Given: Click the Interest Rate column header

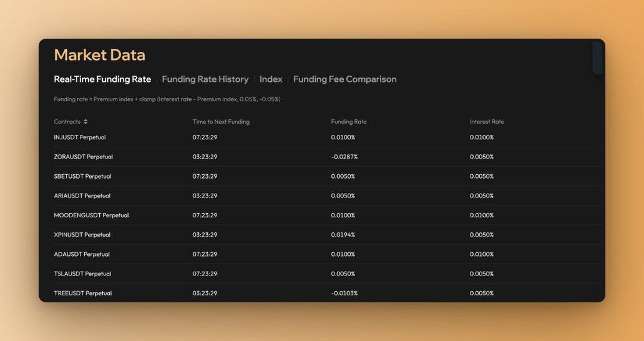Looking at the screenshot, I should point(487,122).
